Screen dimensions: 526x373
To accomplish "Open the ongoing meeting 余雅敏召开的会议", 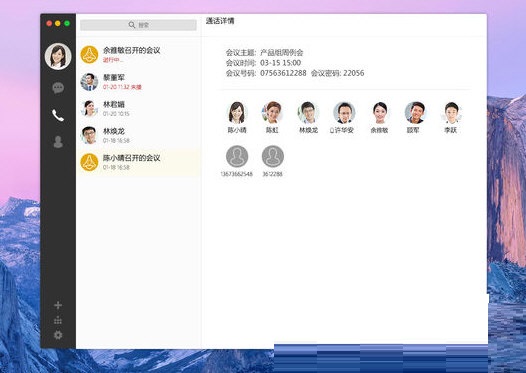I will pyautogui.click(x=138, y=55).
